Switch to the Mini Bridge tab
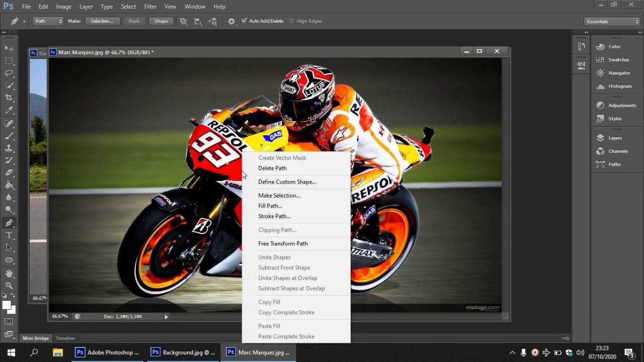 36,338
